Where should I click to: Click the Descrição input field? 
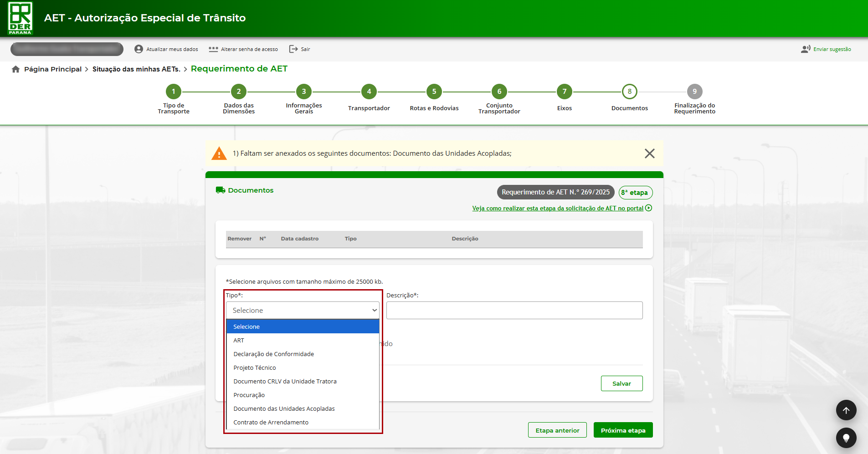click(514, 310)
